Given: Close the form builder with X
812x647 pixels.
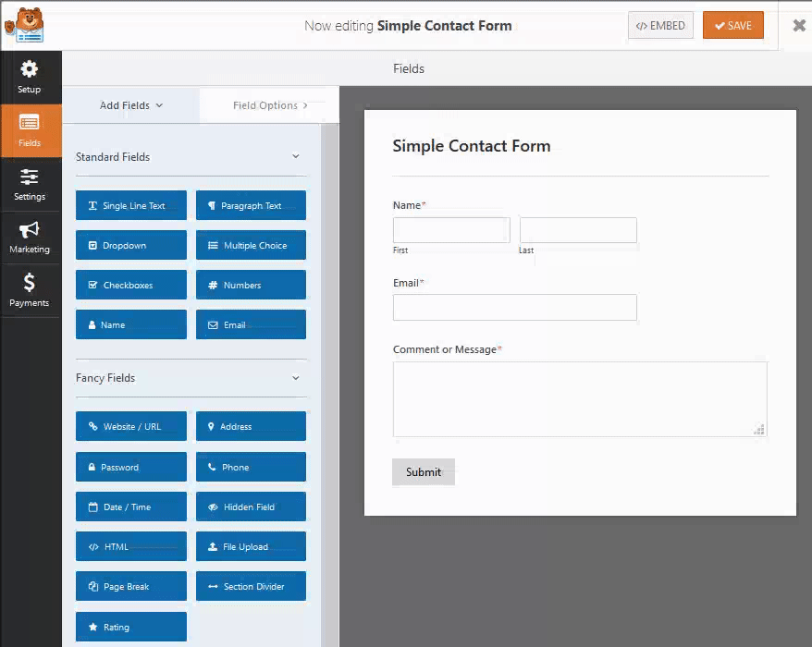Looking at the screenshot, I should pyautogui.click(x=799, y=25).
